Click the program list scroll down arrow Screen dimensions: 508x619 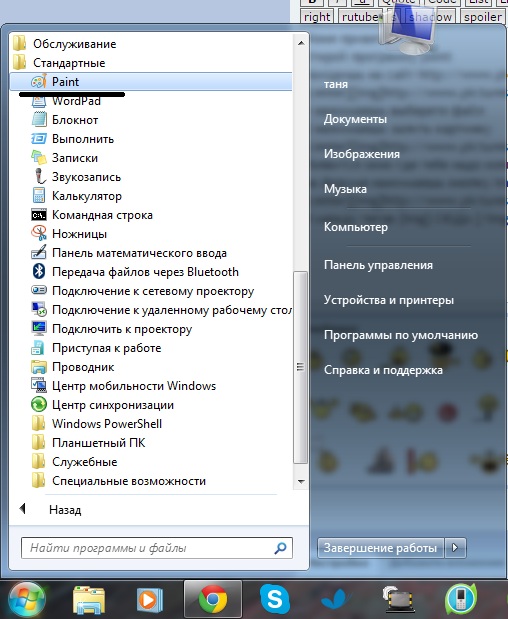[301, 481]
